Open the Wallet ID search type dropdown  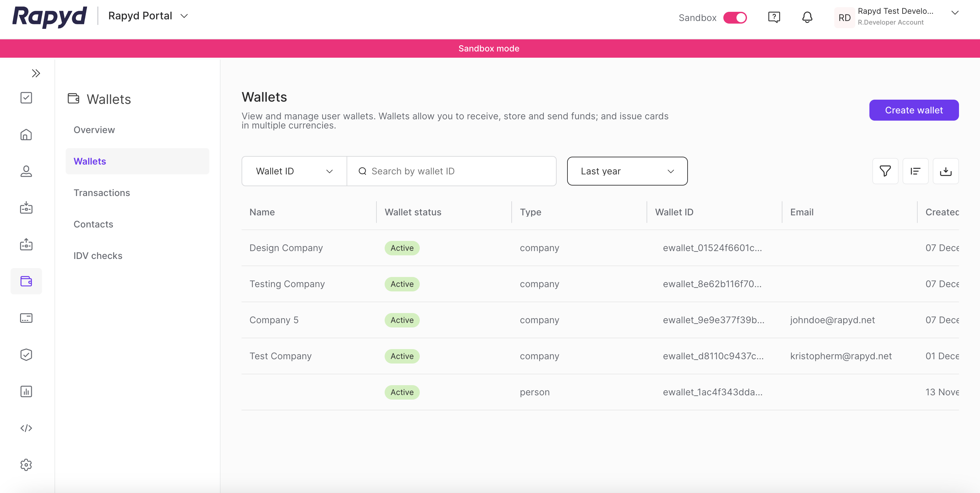pyautogui.click(x=294, y=171)
